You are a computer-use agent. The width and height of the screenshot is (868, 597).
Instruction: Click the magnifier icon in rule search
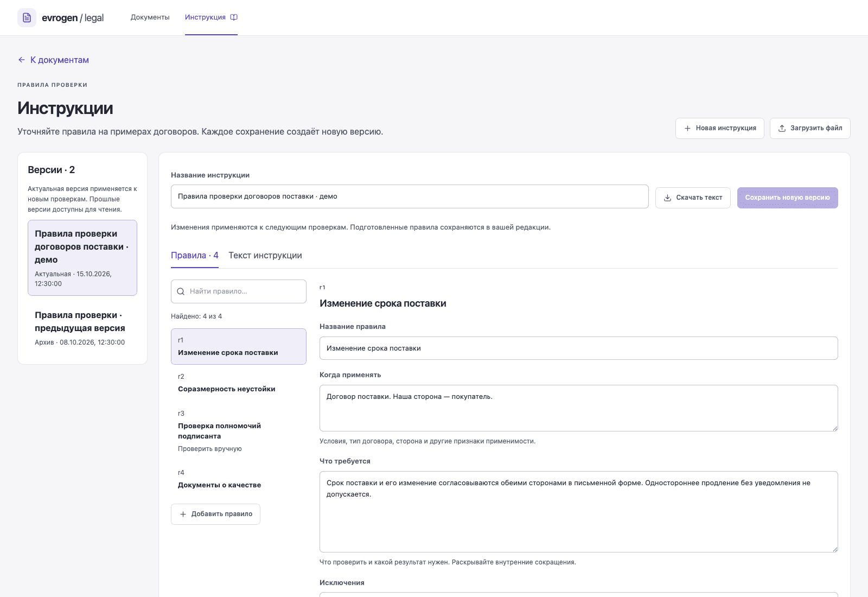coord(181,291)
